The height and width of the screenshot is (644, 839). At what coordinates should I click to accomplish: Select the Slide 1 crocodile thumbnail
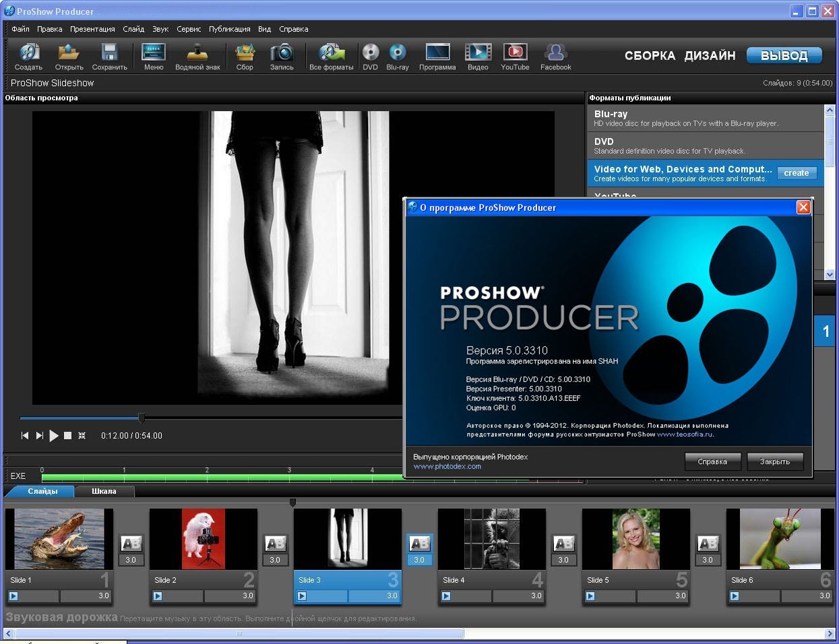(x=59, y=539)
